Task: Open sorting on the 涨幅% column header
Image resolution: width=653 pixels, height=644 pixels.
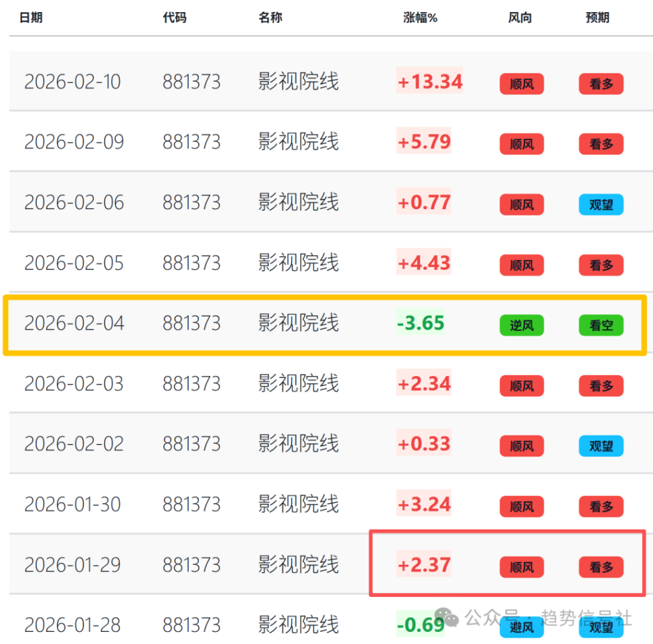Action: pyautogui.click(x=420, y=18)
